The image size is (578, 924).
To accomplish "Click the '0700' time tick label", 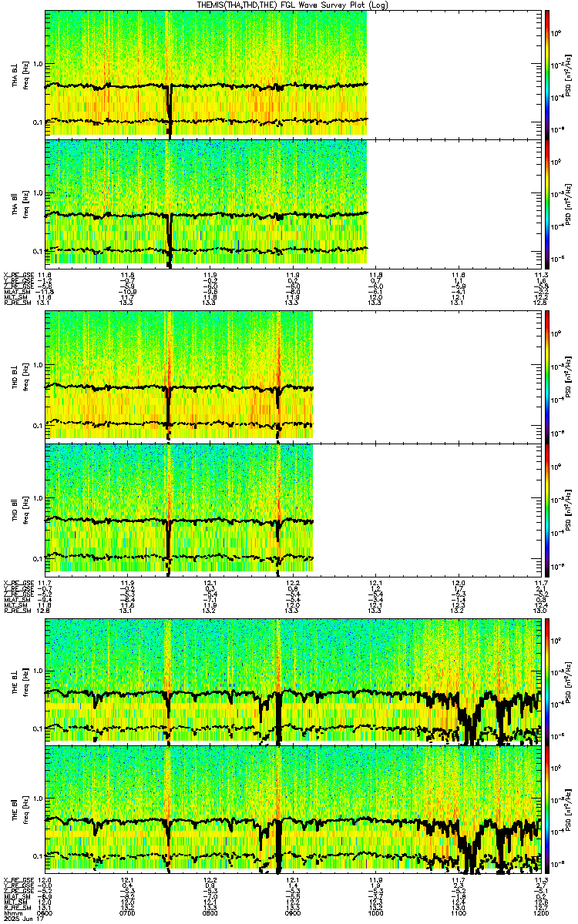I will click(128, 913).
